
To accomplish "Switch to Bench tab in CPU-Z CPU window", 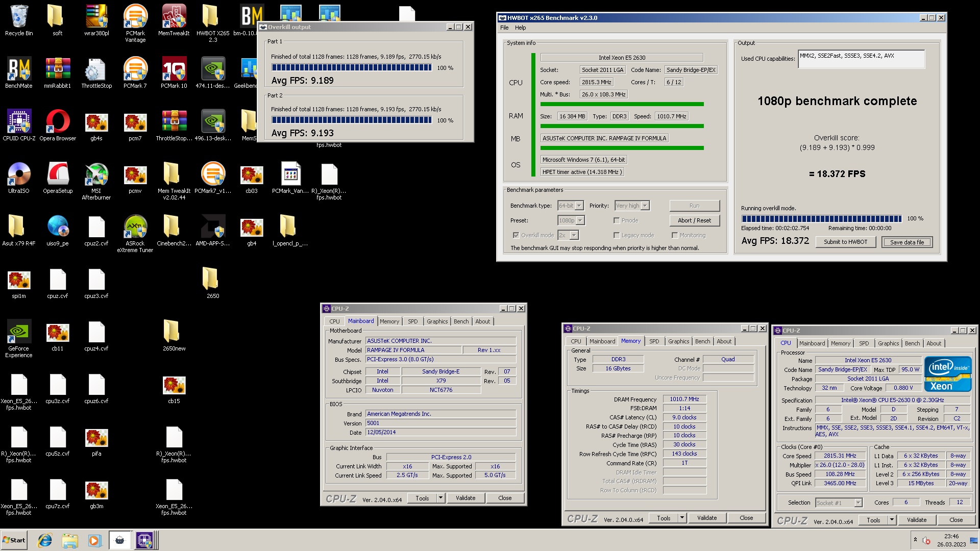I will click(x=912, y=343).
